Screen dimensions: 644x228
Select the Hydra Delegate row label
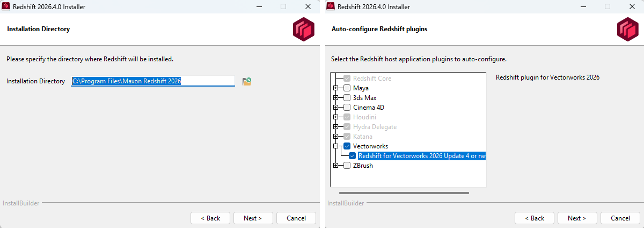[x=375, y=127]
